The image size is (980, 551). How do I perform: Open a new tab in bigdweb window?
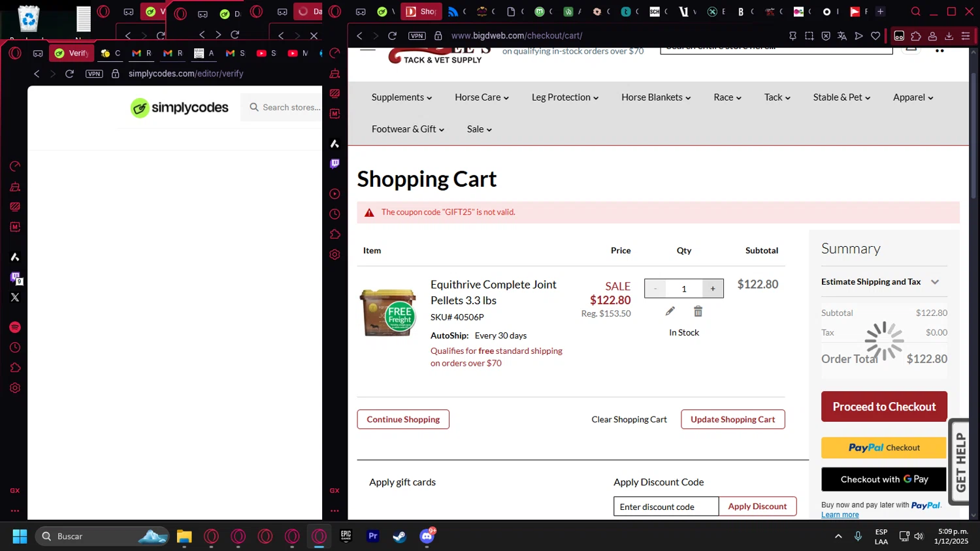pyautogui.click(x=880, y=12)
